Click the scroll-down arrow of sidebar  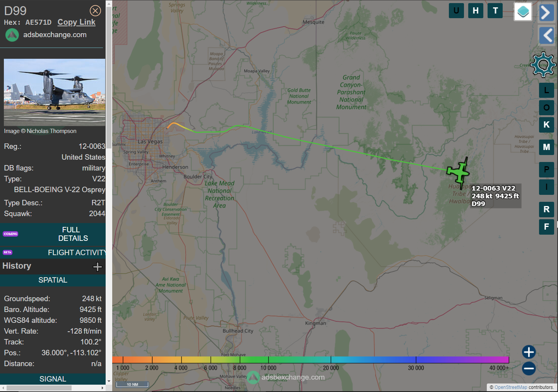(x=109, y=381)
